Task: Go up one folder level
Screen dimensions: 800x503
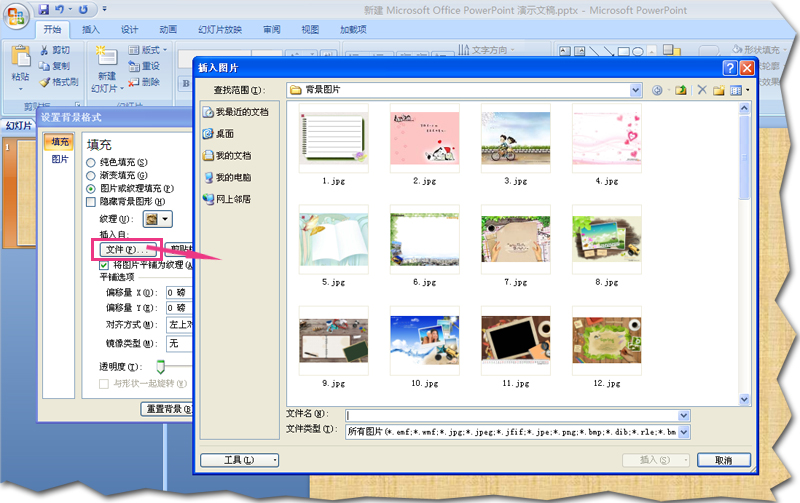Action: tap(680, 90)
